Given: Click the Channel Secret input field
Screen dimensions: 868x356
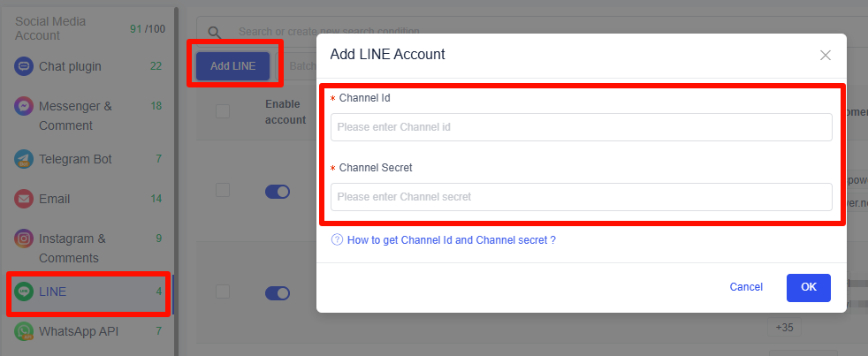Looking at the screenshot, I should 581,197.
